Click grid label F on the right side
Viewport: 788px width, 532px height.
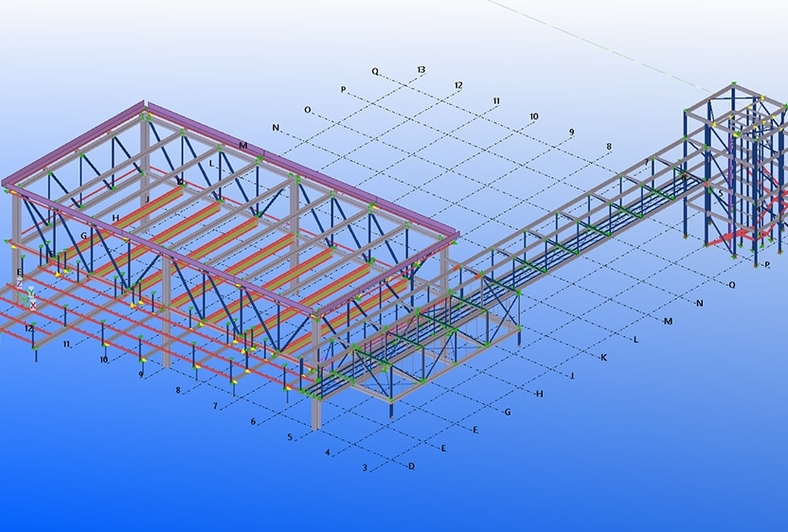click(x=475, y=431)
